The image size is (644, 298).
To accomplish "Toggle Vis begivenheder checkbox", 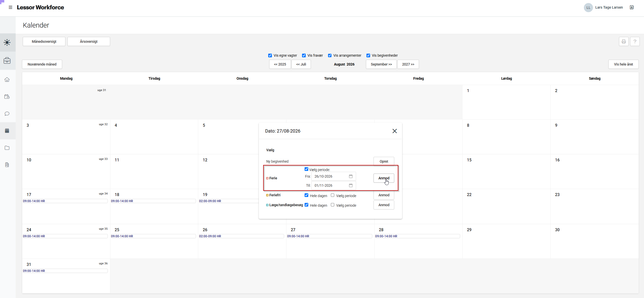I will pos(368,55).
